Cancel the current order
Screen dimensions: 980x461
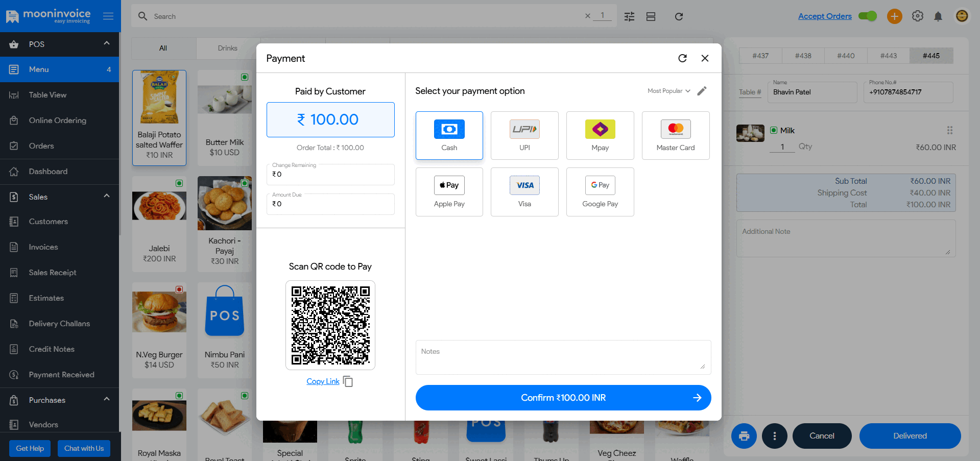coord(822,436)
